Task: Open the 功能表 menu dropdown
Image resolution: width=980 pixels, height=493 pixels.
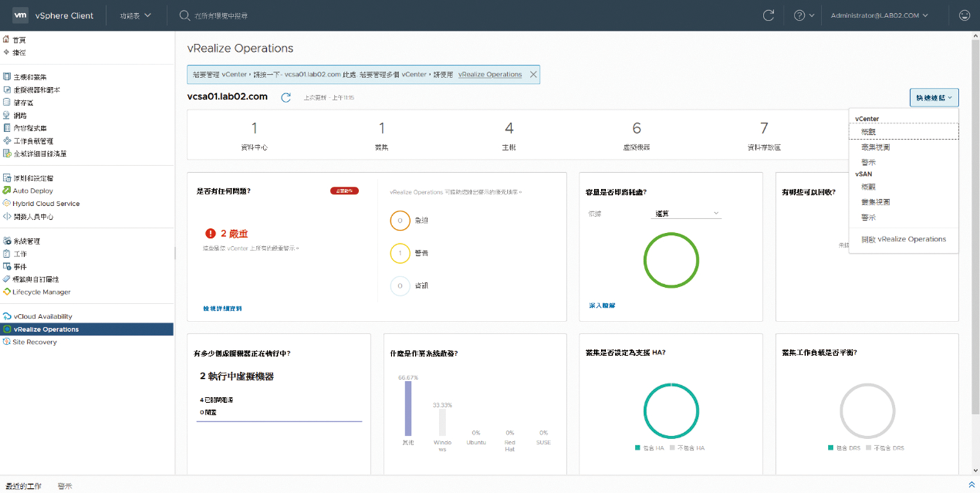Action: (135, 15)
